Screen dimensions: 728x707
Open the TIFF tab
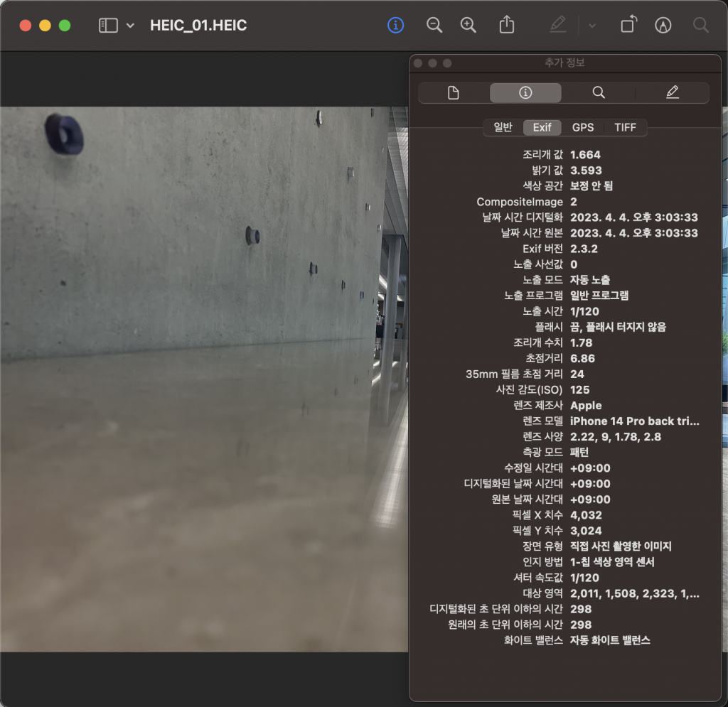tap(625, 128)
